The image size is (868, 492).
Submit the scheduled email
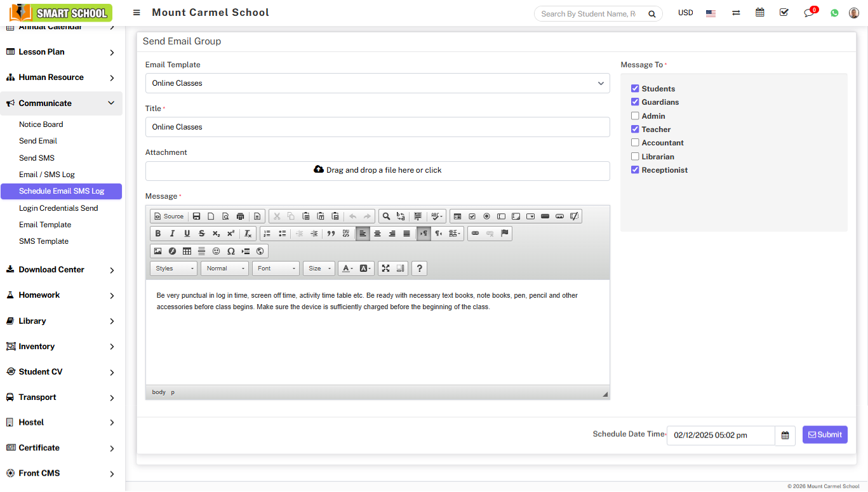pos(824,435)
